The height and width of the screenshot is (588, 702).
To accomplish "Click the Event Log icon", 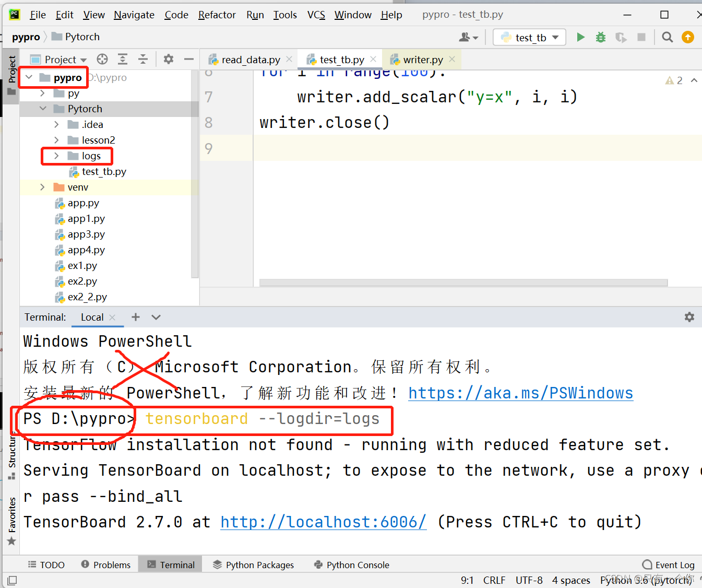I will point(647,565).
